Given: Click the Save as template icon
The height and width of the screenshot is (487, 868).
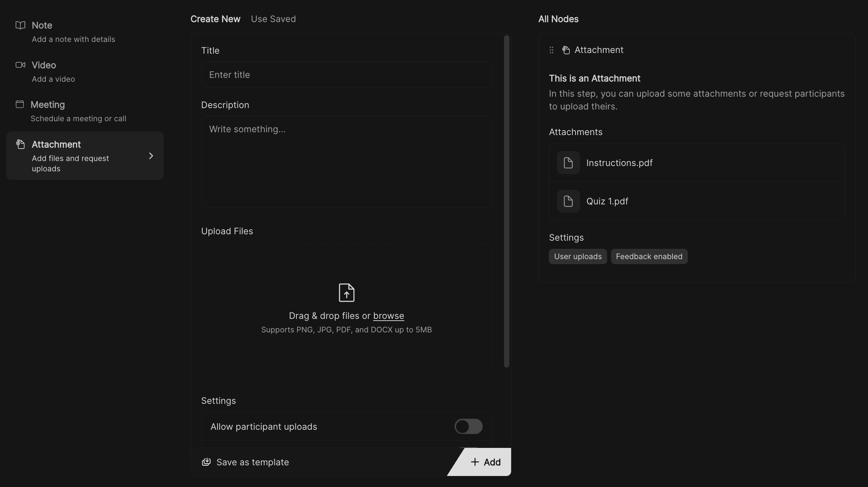Looking at the screenshot, I should click(x=206, y=462).
